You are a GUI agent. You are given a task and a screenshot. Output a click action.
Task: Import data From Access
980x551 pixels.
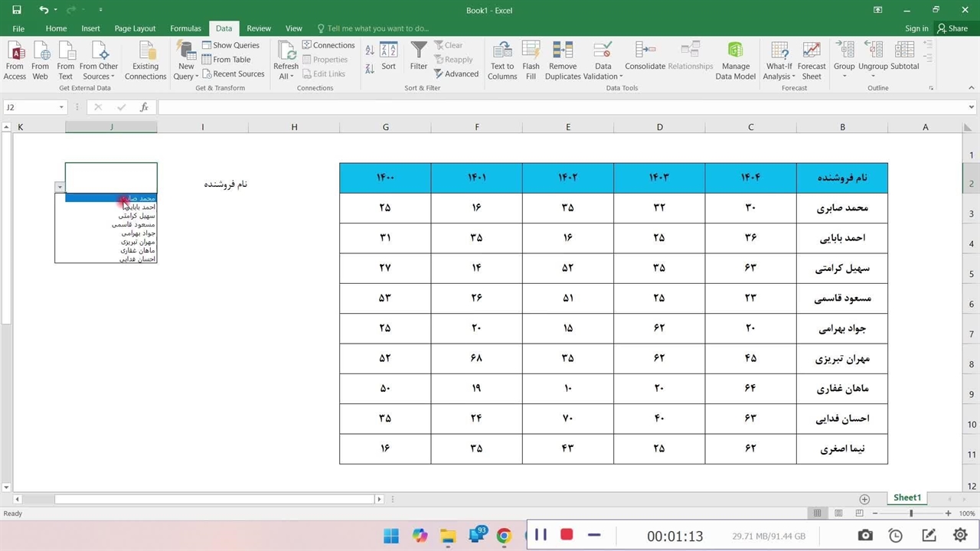click(15, 52)
